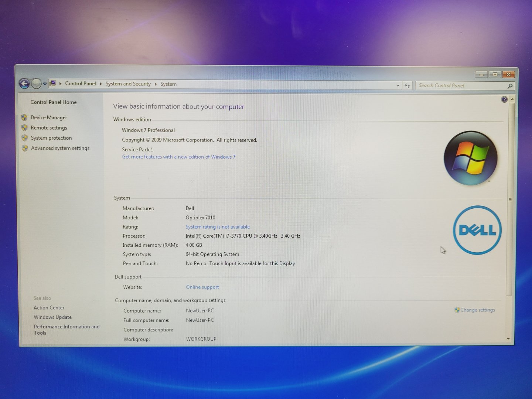Click the search magnifier icon
The image size is (532, 399).
point(510,86)
